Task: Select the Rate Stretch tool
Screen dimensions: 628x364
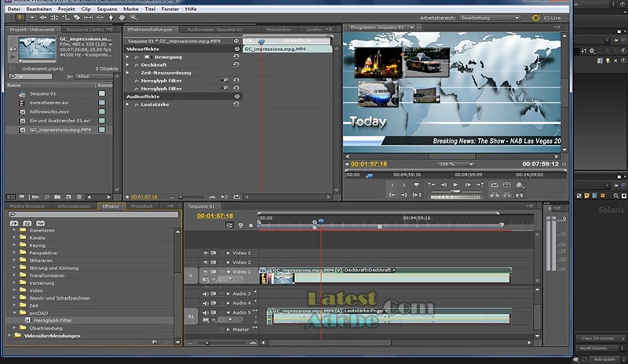Action: (x=66, y=17)
